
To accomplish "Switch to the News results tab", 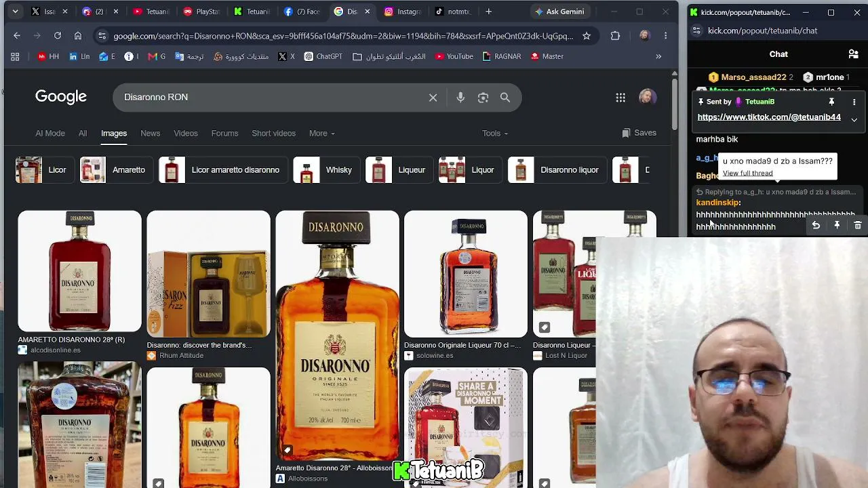I will [x=150, y=134].
